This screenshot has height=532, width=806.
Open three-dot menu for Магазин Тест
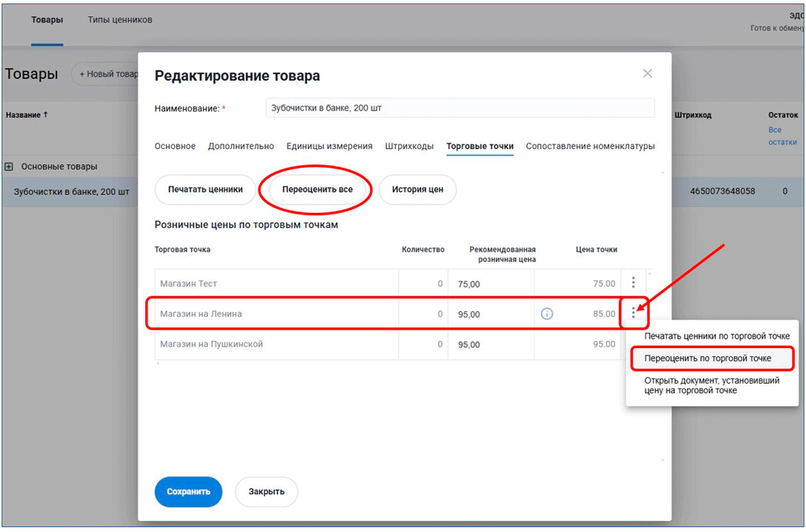pos(634,283)
